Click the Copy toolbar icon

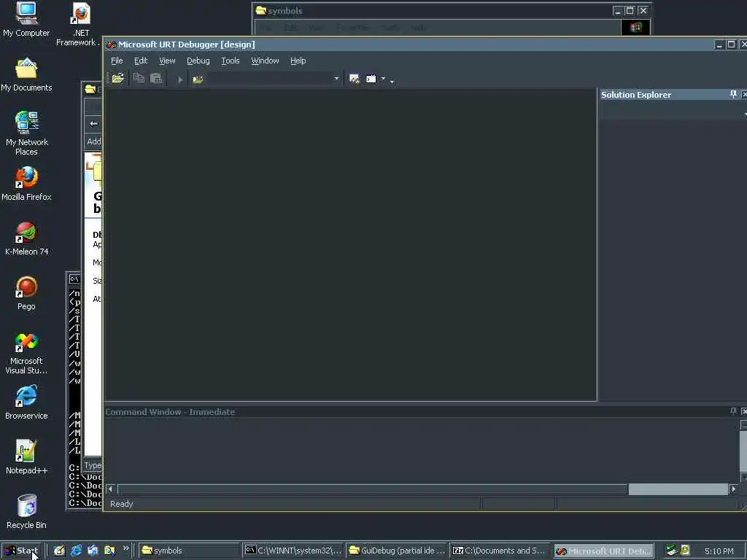(x=139, y=78)
